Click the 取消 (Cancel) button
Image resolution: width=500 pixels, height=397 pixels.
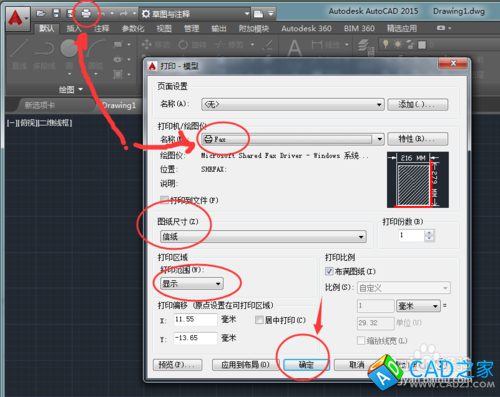356,365
